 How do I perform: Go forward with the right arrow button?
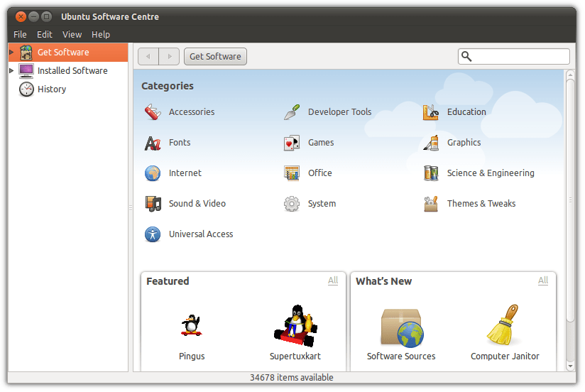(x=170, y=56)
